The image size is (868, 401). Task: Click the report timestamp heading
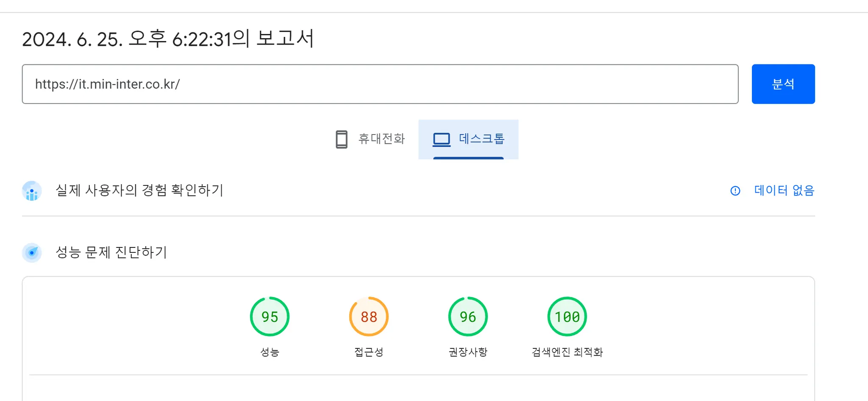coord(169,39)
